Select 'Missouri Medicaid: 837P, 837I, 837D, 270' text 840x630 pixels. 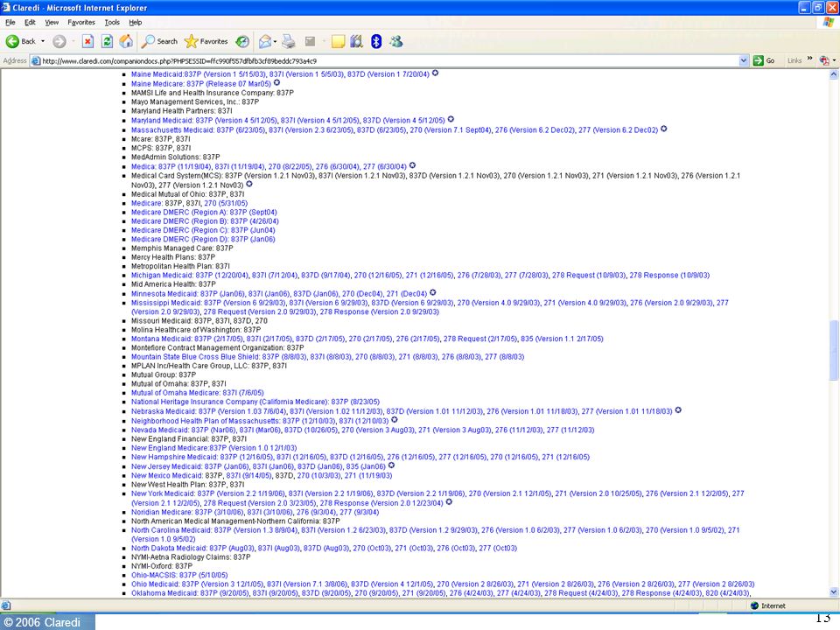(199, 321)
